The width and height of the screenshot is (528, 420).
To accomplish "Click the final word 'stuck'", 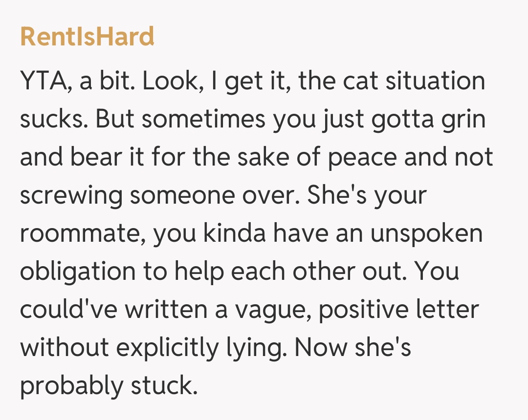I will tap(163, 386).
